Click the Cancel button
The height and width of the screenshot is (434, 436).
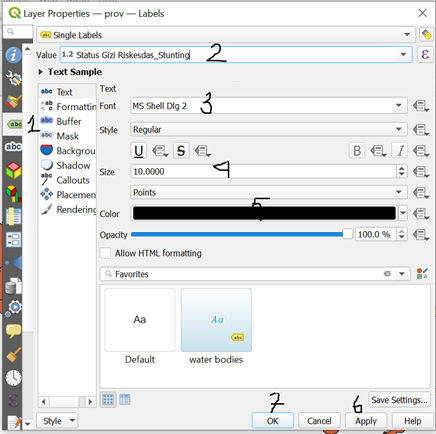click(319, 421)
